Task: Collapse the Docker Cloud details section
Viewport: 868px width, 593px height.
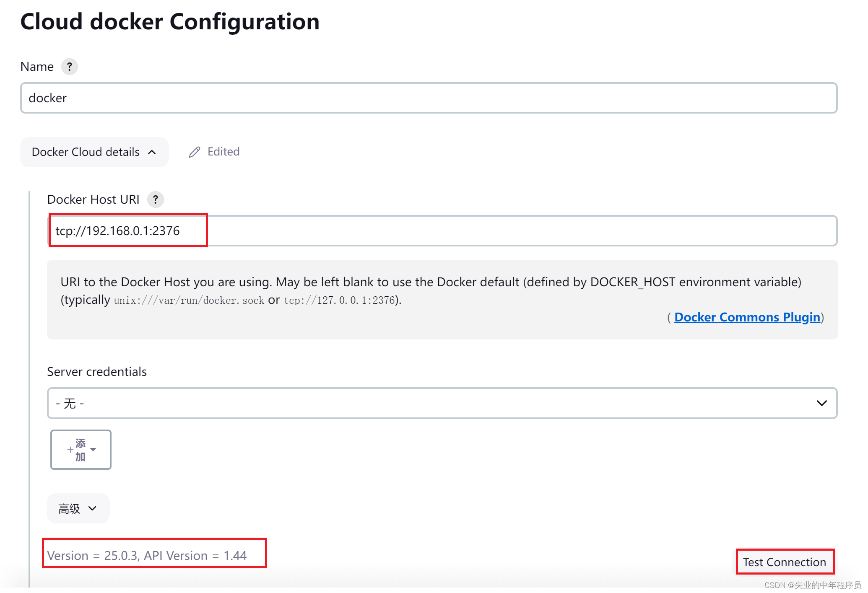Action: [94, 152]
